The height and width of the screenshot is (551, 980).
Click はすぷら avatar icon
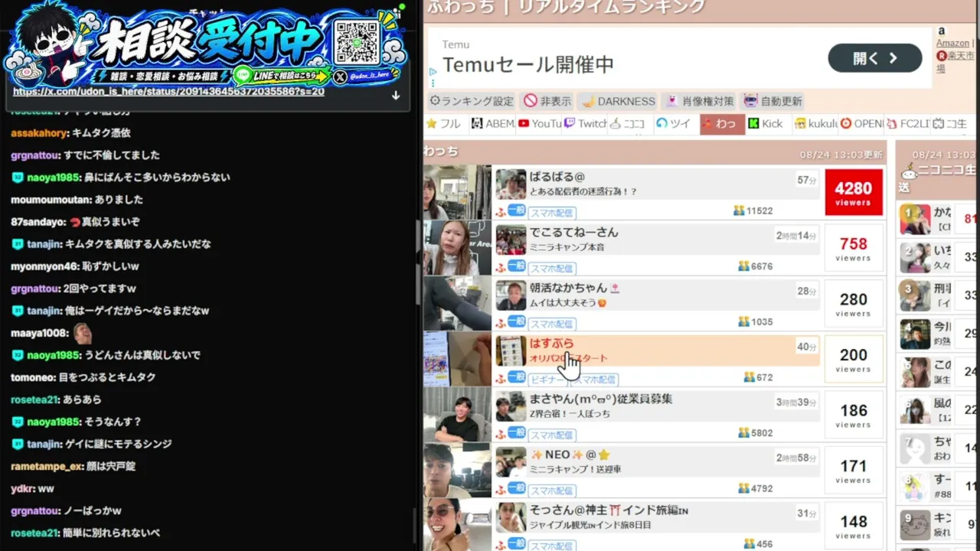pyautogui.click(x=511, y=351)
